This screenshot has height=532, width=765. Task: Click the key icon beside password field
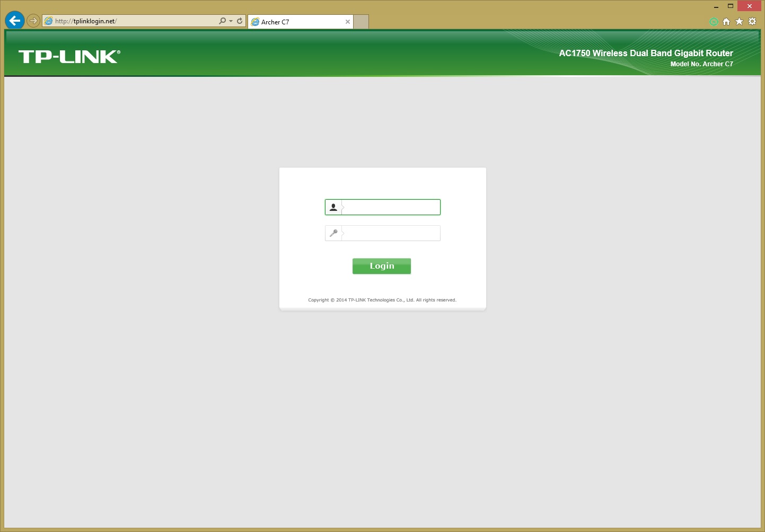point(333,233)
